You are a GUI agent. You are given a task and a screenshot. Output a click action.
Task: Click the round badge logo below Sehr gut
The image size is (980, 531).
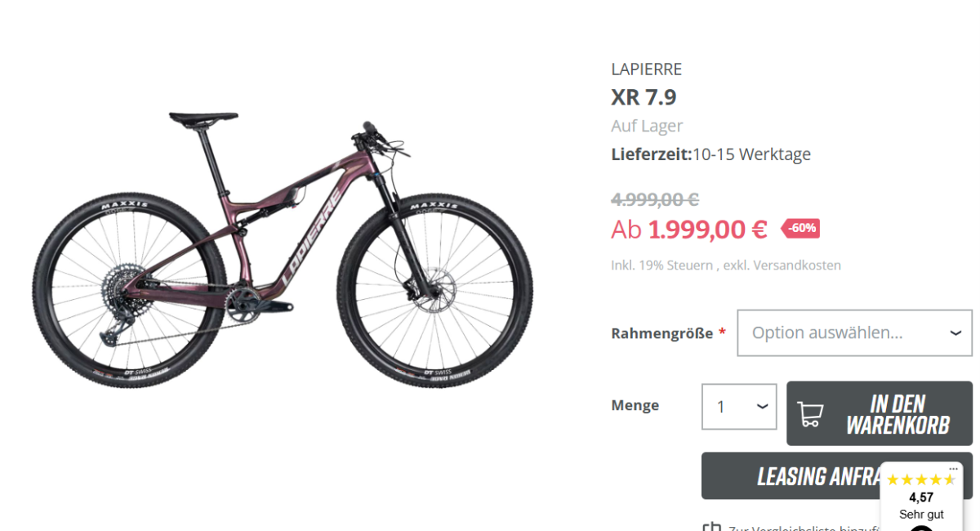point(921,528)
